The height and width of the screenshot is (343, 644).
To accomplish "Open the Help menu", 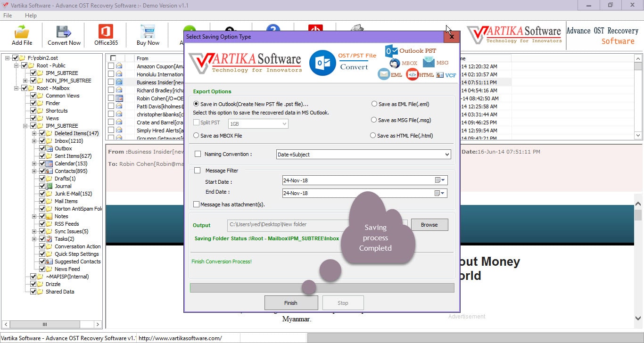I will coord(31,16).
